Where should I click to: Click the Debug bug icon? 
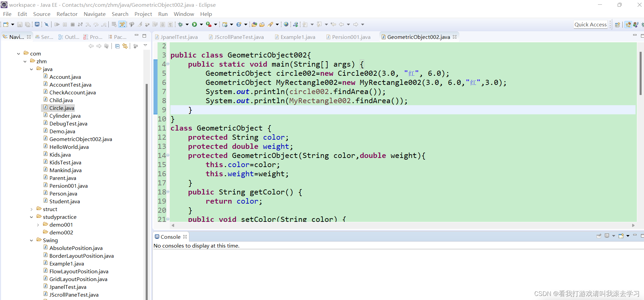point(181,24)
